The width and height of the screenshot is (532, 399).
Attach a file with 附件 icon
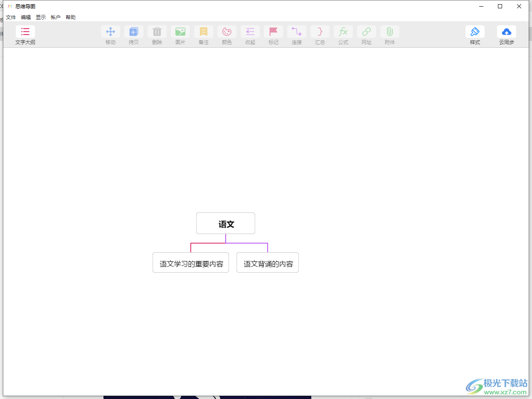pyautogui.click(x=390, y=32)
